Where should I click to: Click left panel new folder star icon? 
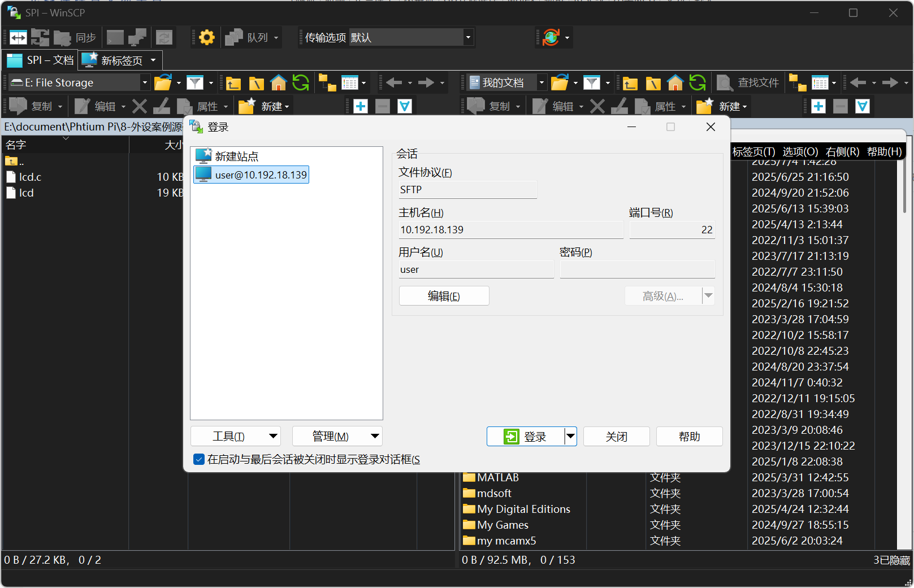247,106
